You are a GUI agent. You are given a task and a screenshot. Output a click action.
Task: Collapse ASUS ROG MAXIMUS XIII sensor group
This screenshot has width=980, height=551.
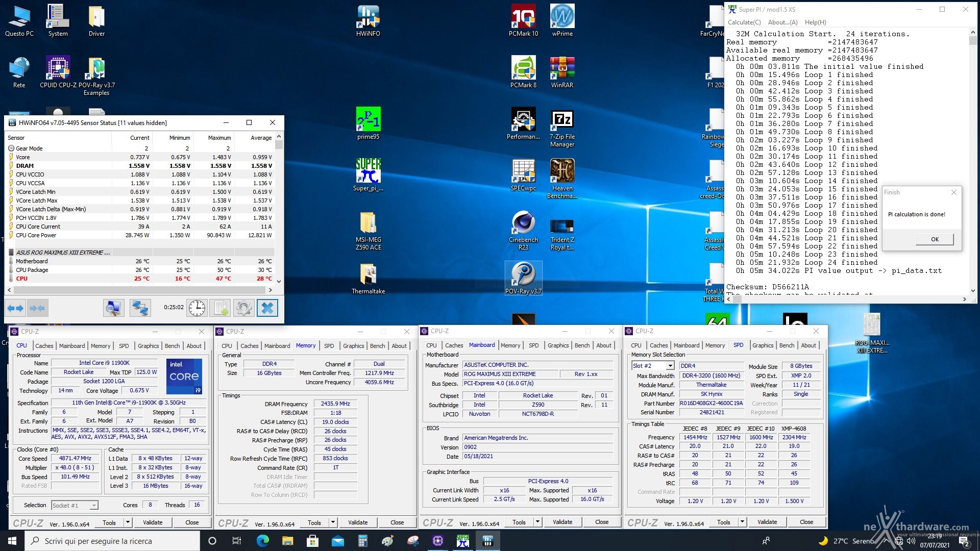pos(11,253)
